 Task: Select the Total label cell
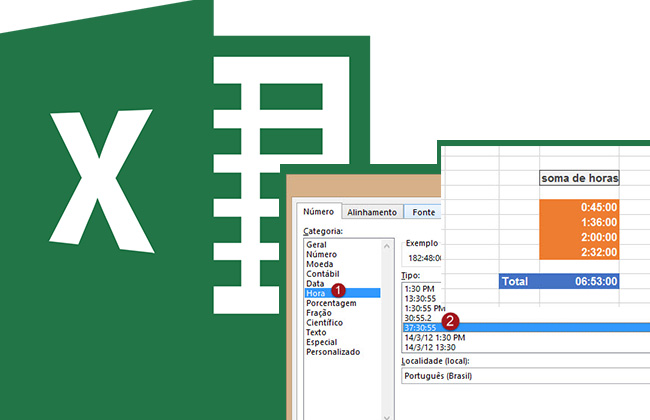[519, 281]
